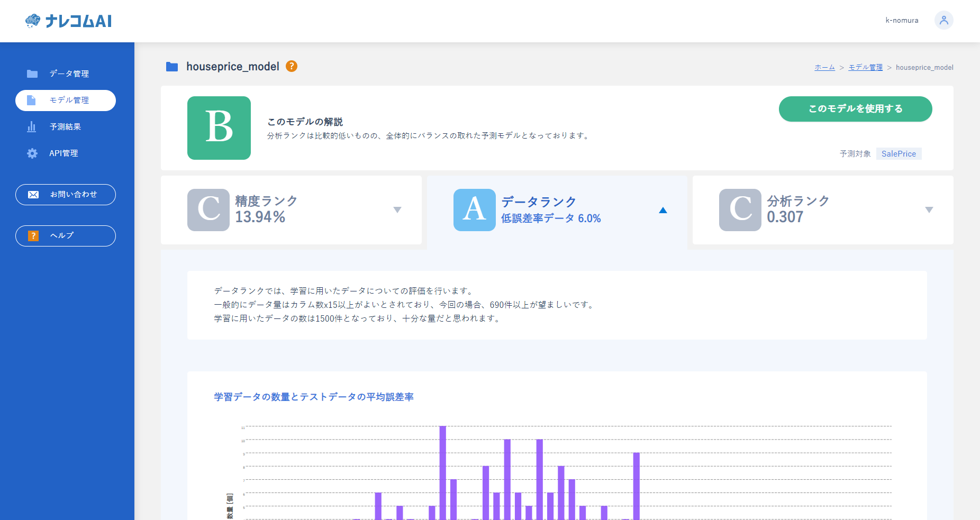Click the houseprice_model breadcrumb text
Viewport: 980px width, 520px height.
(x=924, y=67)
